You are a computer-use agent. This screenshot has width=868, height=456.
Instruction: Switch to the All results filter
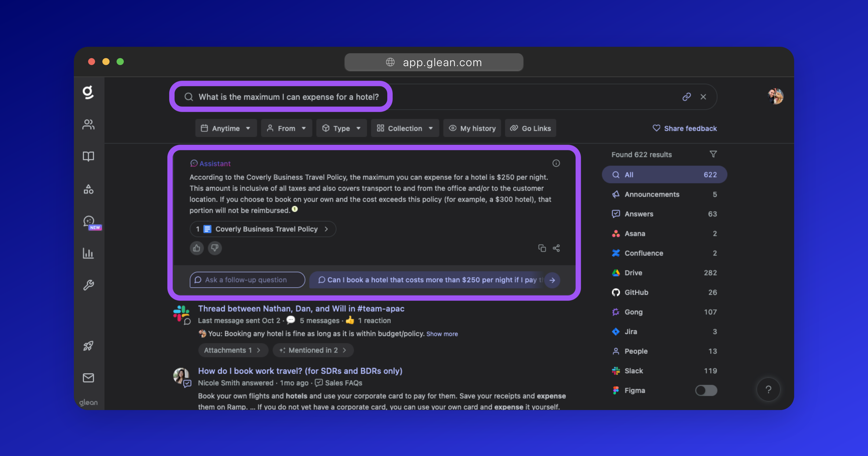tap(663, 175)
